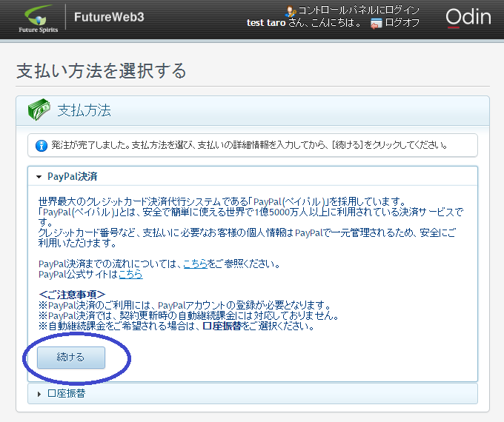Click the ログオフ link

[x=402, y=22]
